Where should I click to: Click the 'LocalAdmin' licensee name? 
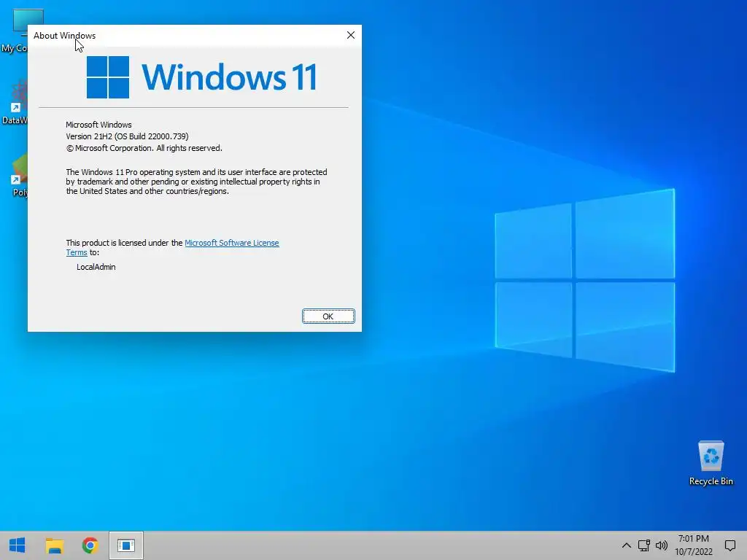pyautogui.click(x=96, y=267)
